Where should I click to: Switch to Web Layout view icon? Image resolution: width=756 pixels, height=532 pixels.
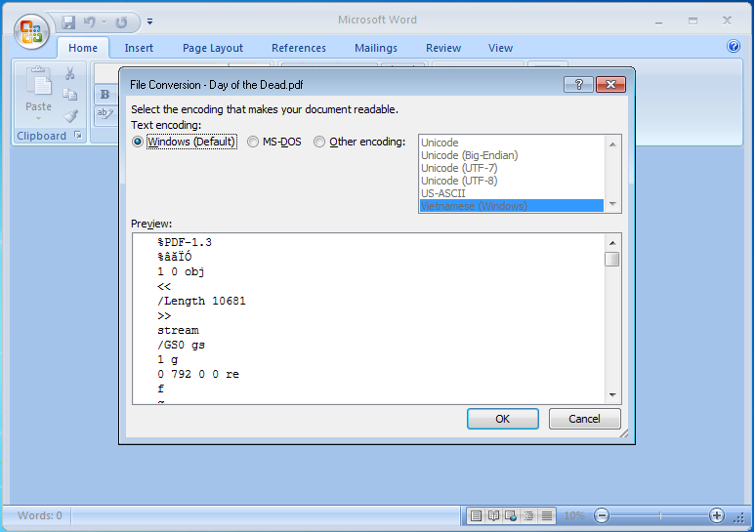tap(511, 516)
